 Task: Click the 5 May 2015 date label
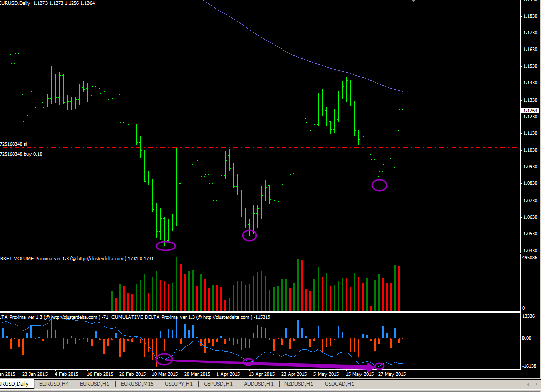point(326,374)
